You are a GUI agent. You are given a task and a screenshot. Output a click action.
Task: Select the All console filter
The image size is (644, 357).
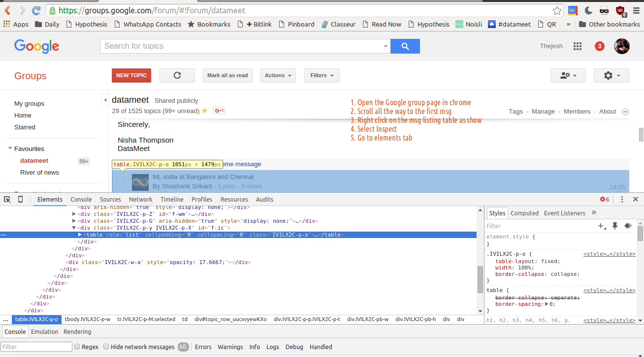click(x=183, y=347)
